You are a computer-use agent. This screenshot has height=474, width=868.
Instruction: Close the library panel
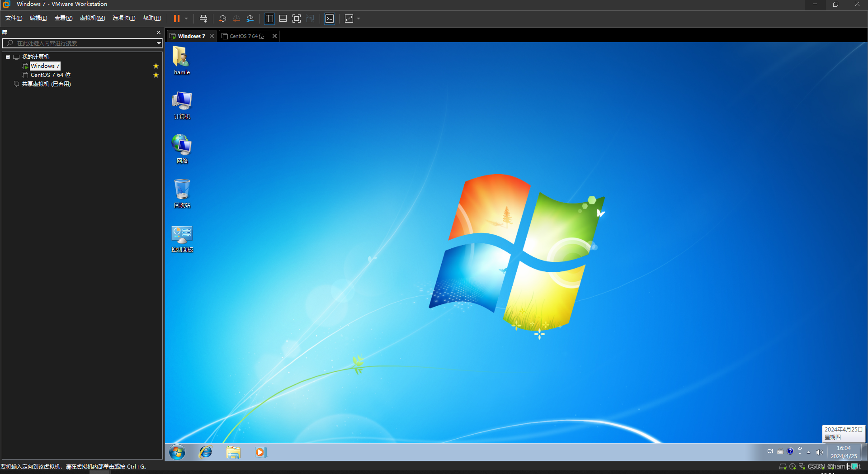tap(159, 33)
